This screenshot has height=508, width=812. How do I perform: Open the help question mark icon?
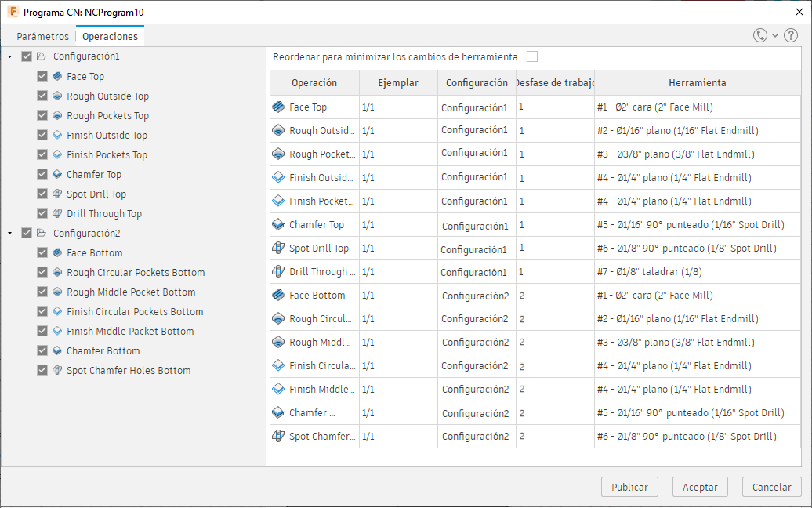790,35
